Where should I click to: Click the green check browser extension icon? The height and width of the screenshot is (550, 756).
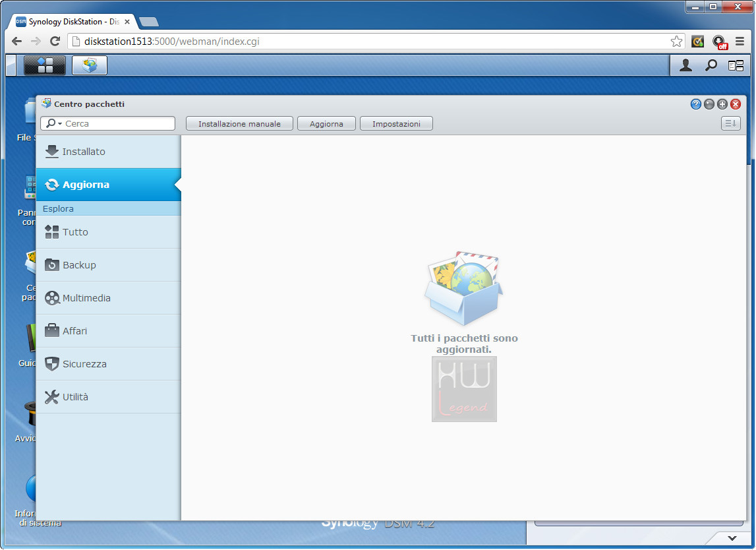click(x=697, y=42)
